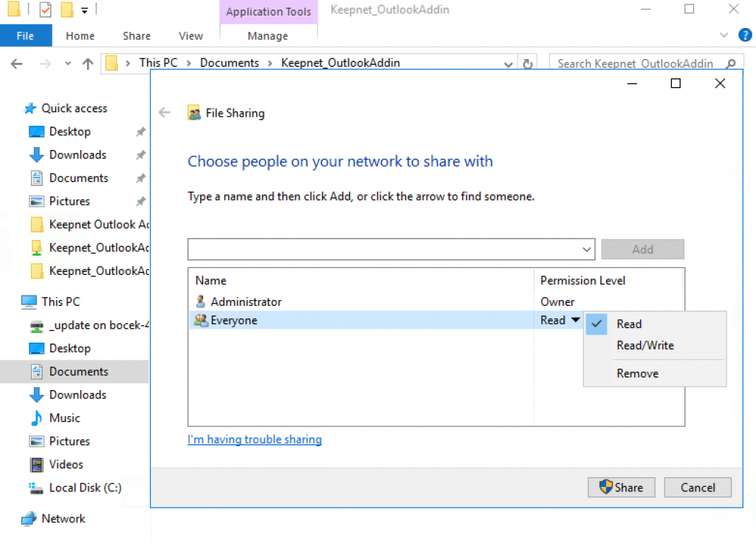Open the View ribbon tab
Screen dimensions: 756x543
click(x=191, y=35)
